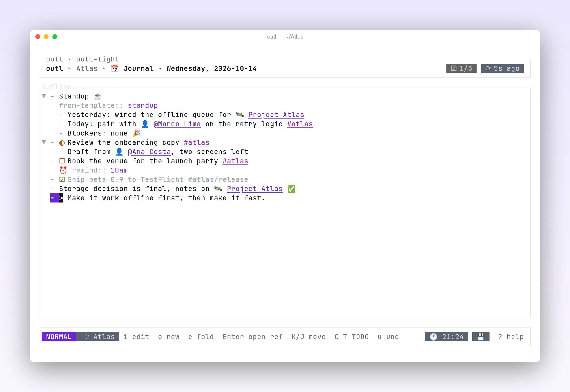The height and width of the screenshot is (392, 570).
Task: Click the clock icon in the status bar
Action: point(433,337)
